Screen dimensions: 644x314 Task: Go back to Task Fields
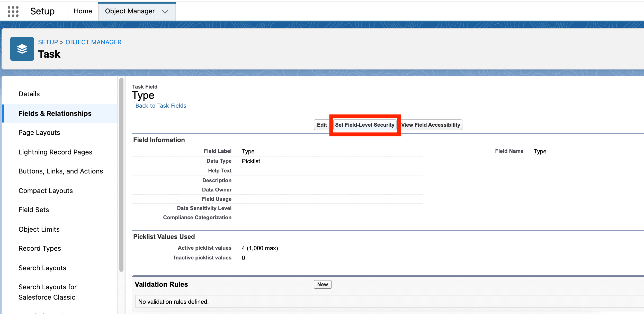(x=161, y=106)
